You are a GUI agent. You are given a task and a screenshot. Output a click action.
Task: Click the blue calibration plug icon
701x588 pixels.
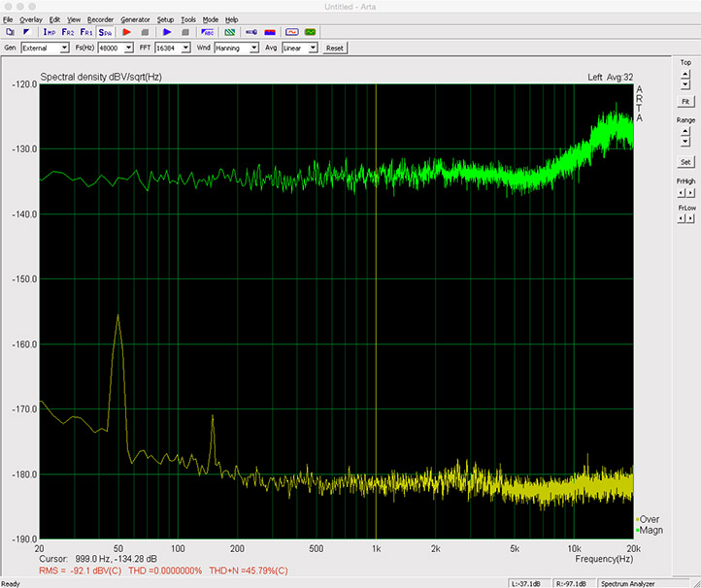(251, 32)
